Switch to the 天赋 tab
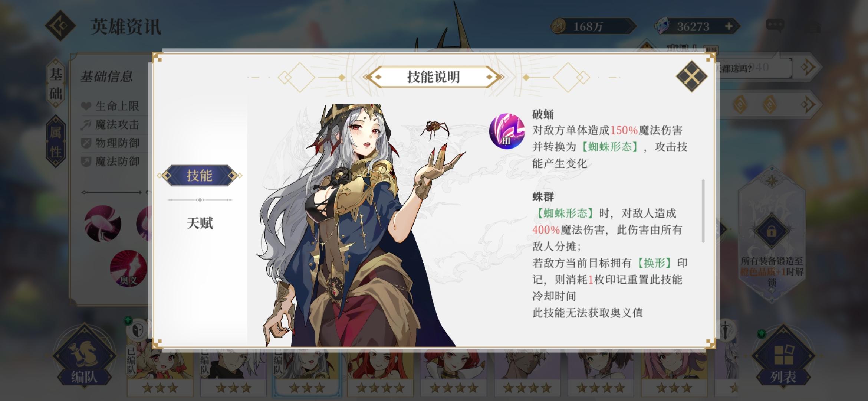868x401 pixels. point(200,223)
